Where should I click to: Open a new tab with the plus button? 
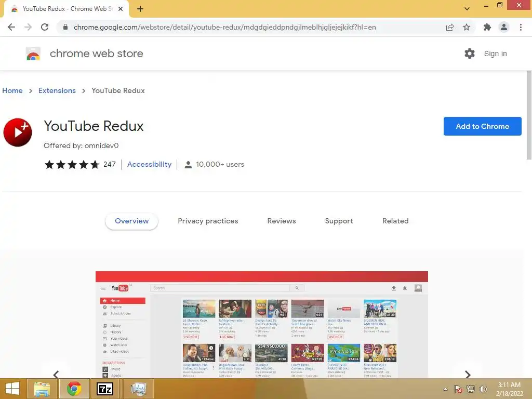[x=140, y=9]
